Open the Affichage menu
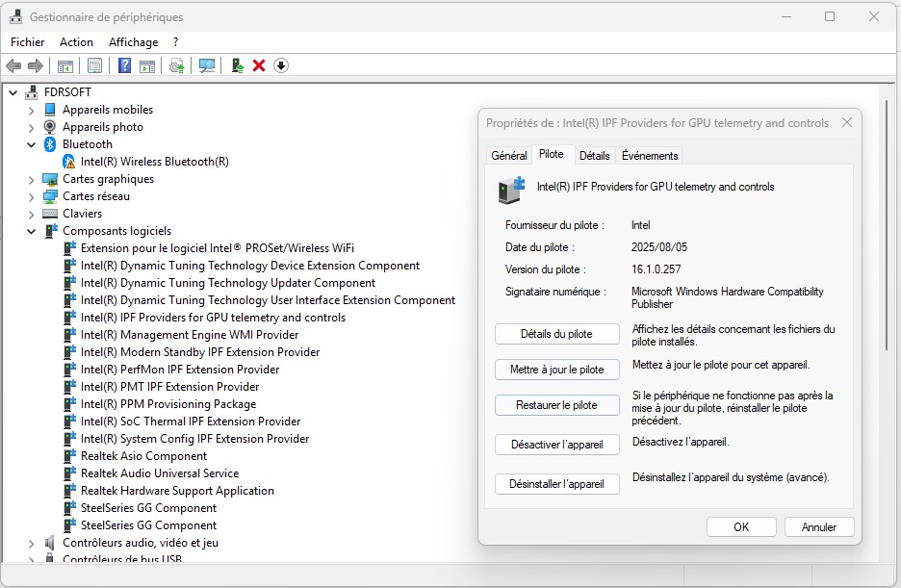The height and width of the screenshot is (588, 901). pyautogui.click(x=133, y=42)
